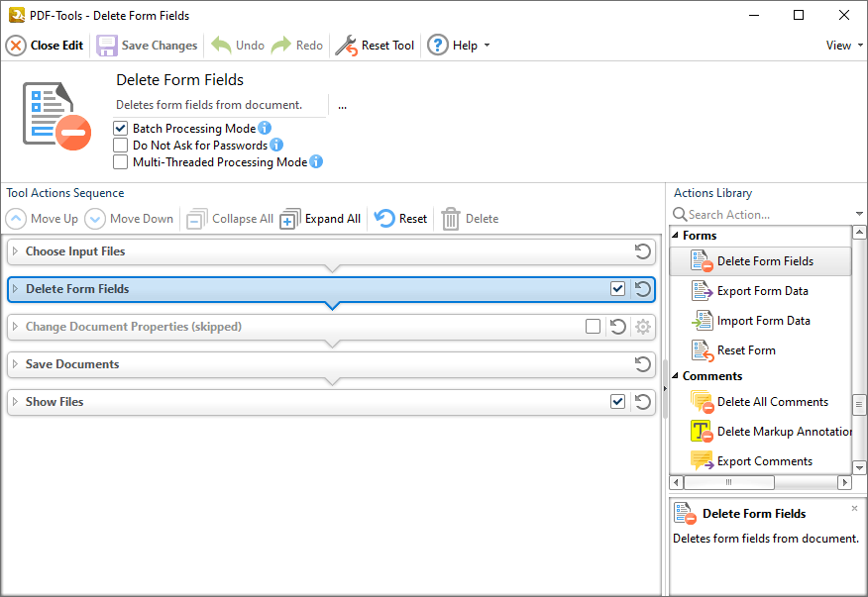Image resolution: width=868 pixels, height=597 pixels.
Task: Open the Help menu
Action: [459, 46]
